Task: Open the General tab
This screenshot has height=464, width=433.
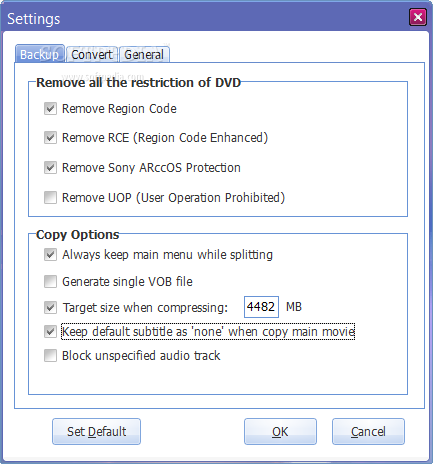Action: click(144, 54)
